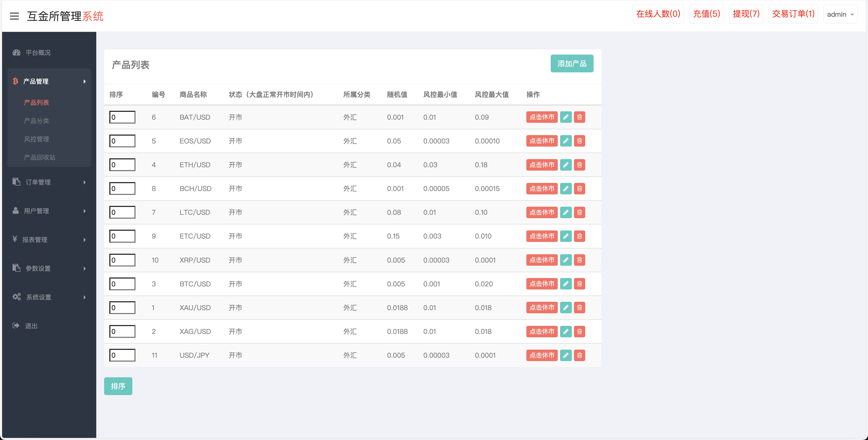Select the Bitcoin icon next to 产品管理
This screenshot has width=868, height=440.
tap(15, 81)
